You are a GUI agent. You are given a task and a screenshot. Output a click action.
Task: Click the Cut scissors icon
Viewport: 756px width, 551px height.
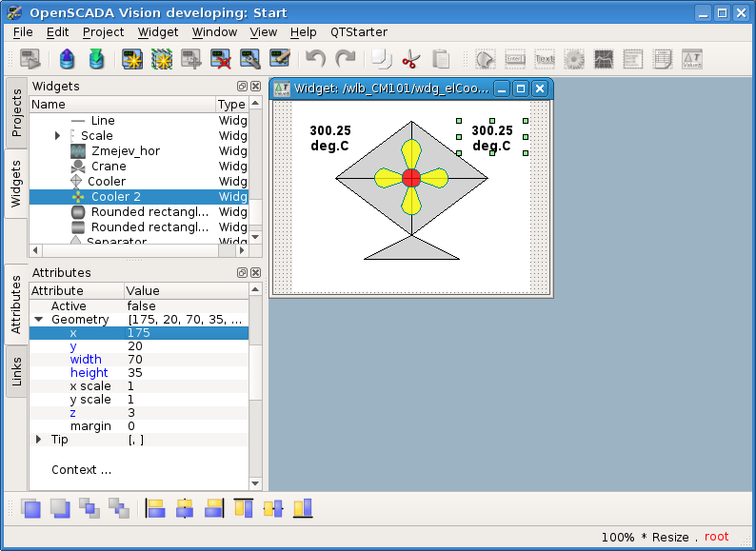(x=410, y=59)
